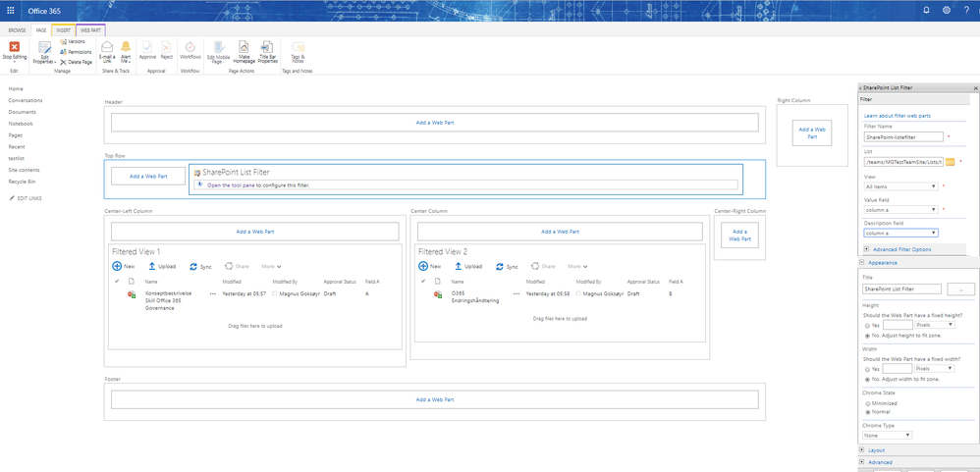Click Upload in Filtered View 1
Screen dimensions: 980x472
[x=162, y=266]
